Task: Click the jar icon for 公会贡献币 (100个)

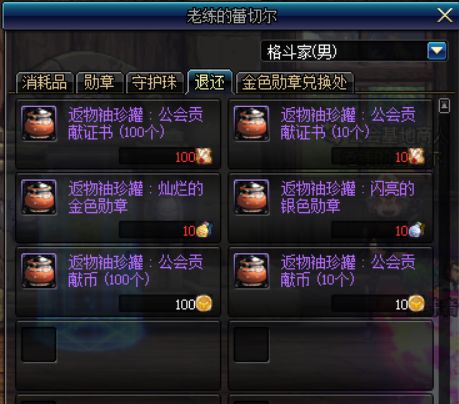Action: (x=39, y=270)
